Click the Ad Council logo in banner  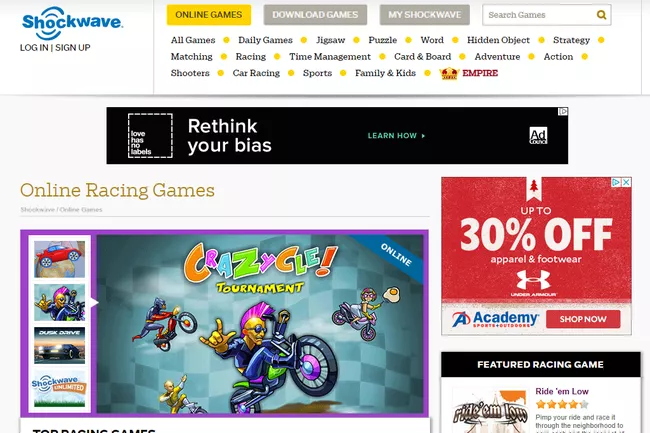pyautogui.click(x=538, y=135)
